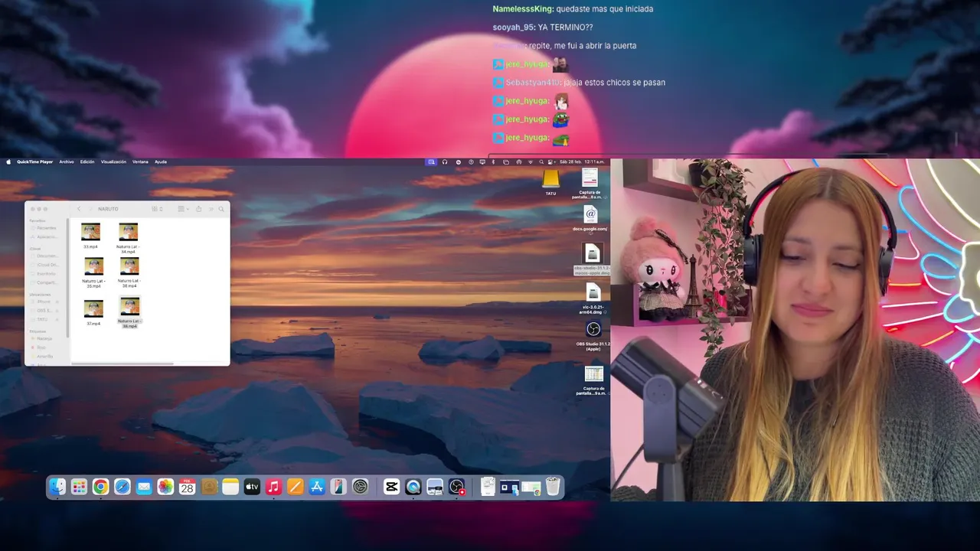The image size is (980, 551).
Task: Open the Mail app in Dock
Action: (x=144, y=487)
